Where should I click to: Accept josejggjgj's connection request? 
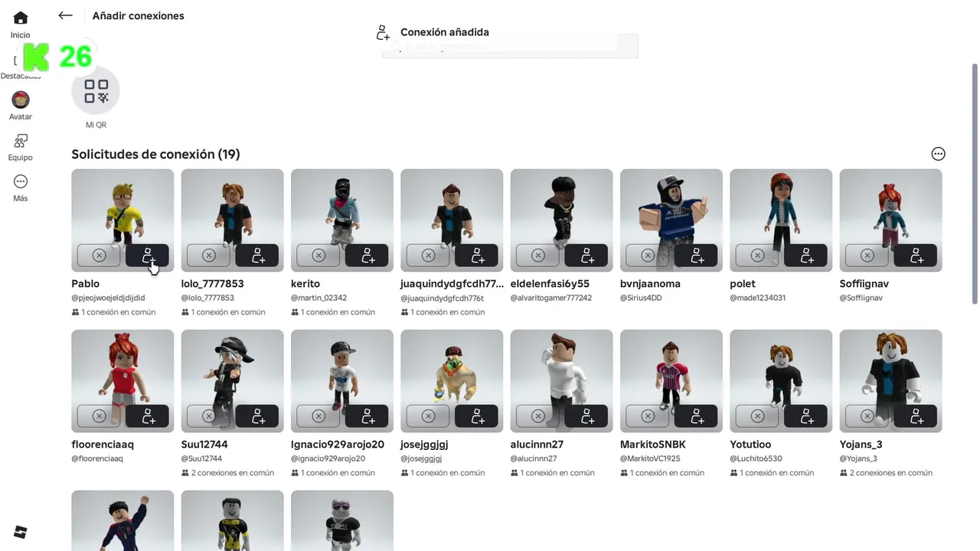[x=476, y=416]
